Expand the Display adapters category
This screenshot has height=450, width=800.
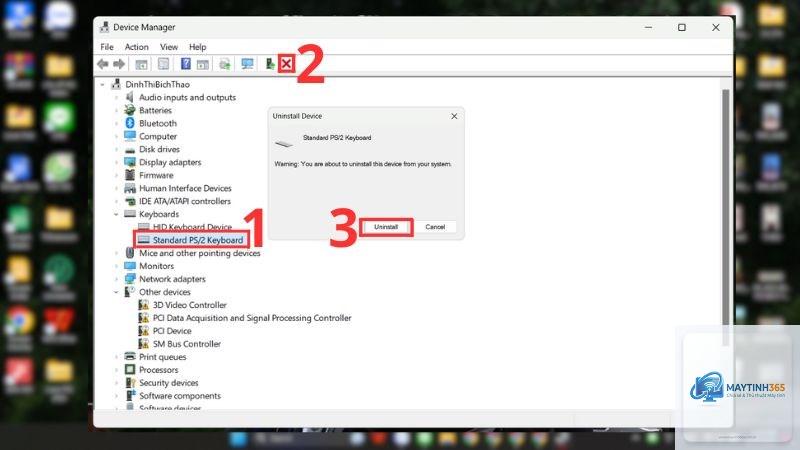(116, 162)
